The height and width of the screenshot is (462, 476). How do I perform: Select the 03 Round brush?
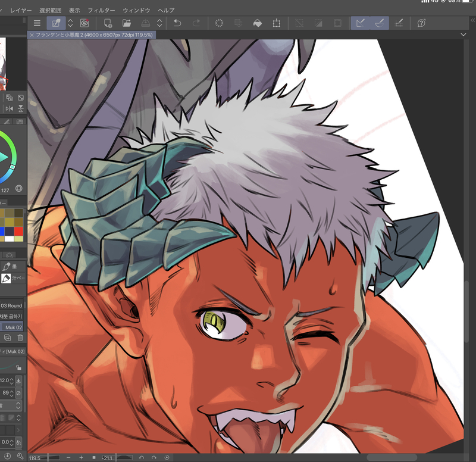[x=11, y=305]
